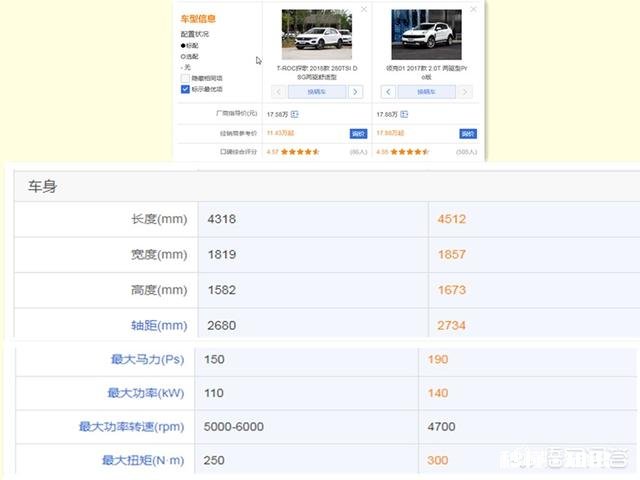Select the 车身 section header

click(42, 187)
